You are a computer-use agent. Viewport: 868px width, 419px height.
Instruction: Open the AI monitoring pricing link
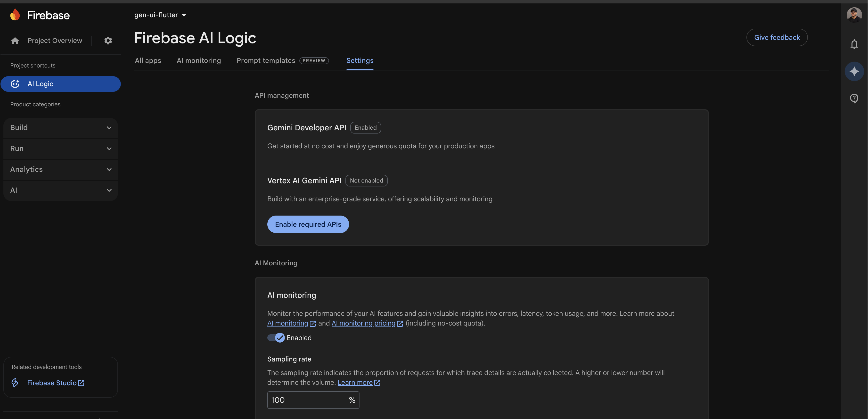pos(363,323)
